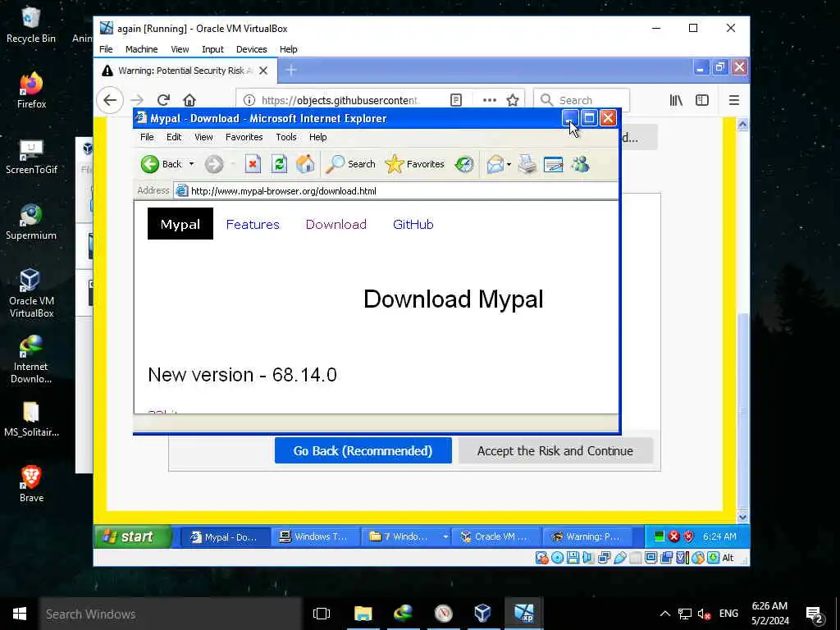This screenshot has width=840, height=630.
Task: Open the Features page link
Action: [253, 225]
